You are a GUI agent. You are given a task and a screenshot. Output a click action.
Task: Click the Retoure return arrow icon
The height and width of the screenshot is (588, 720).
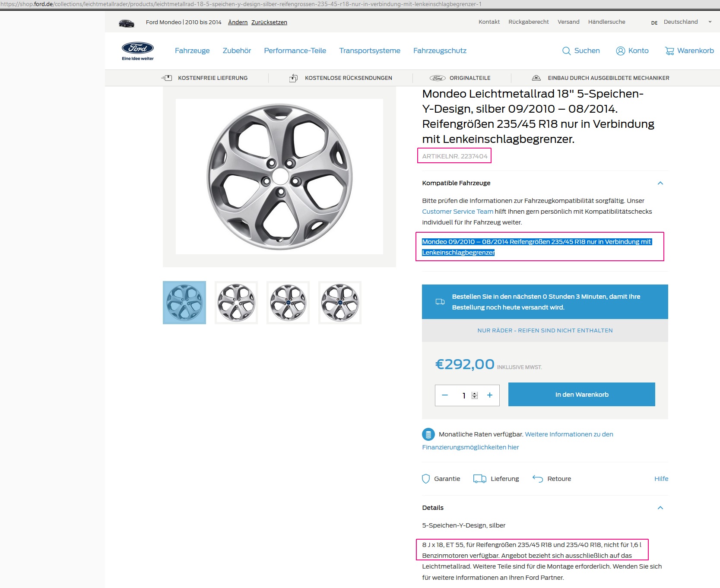point(537,478)
